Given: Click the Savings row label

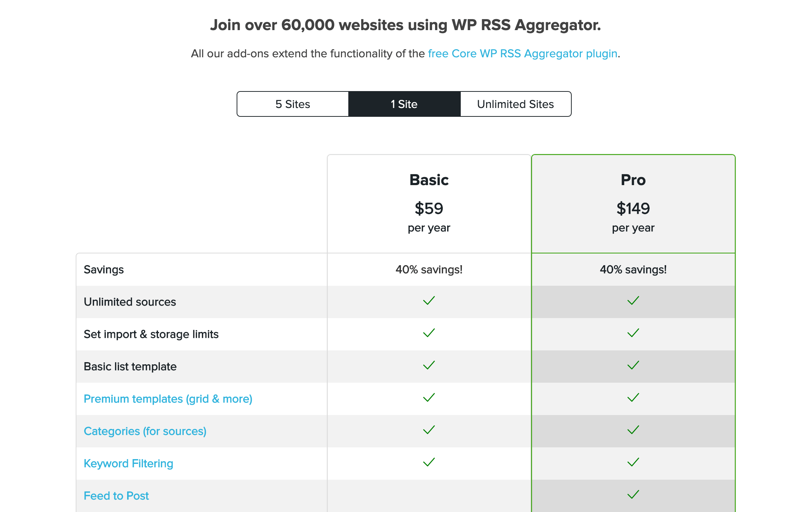Looking at the screenshot, I should [x=104, y=270].
